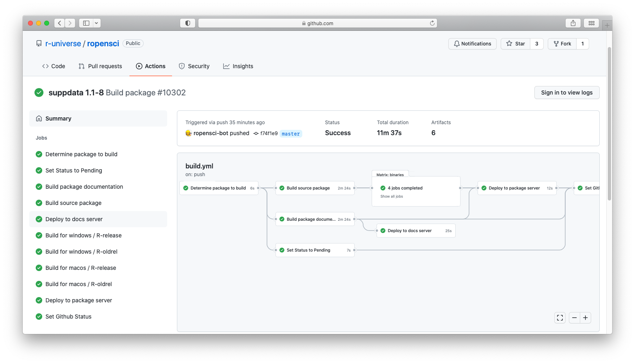This screenshot has width=635, height=364.
Task: Open a new tab with plus button
Action: (x=607, y=25)
